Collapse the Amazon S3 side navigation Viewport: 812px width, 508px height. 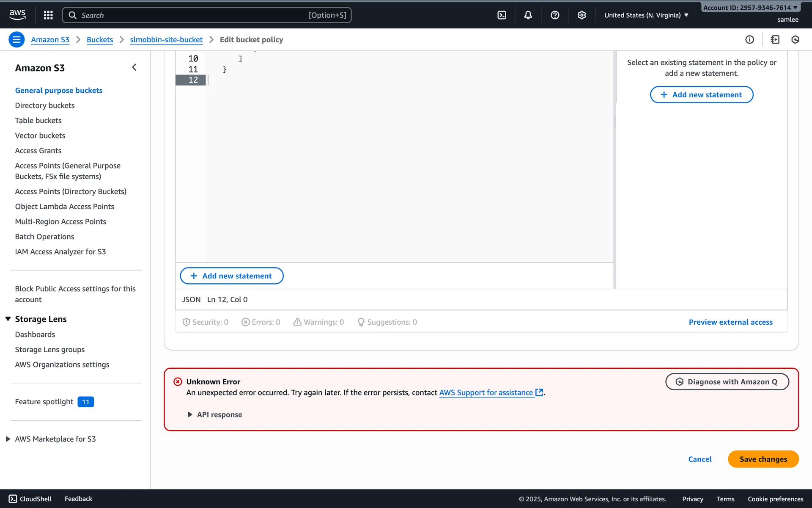coord(134,67)
